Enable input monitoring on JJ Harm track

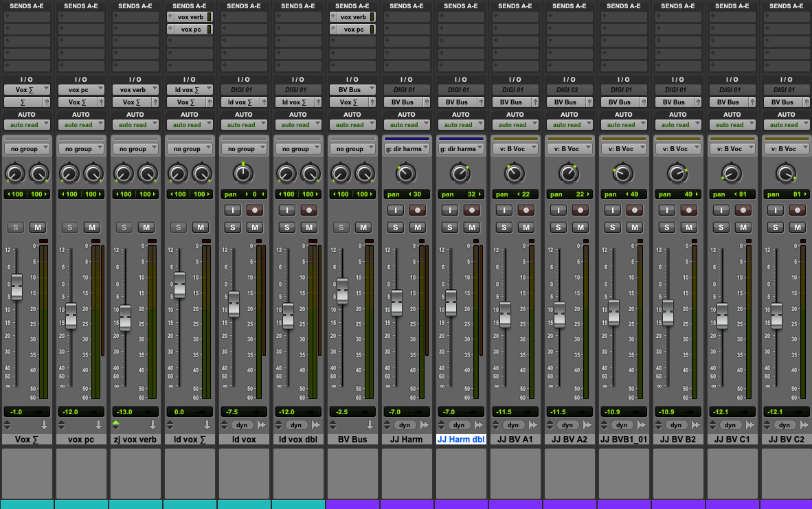[x=396, y=210]
